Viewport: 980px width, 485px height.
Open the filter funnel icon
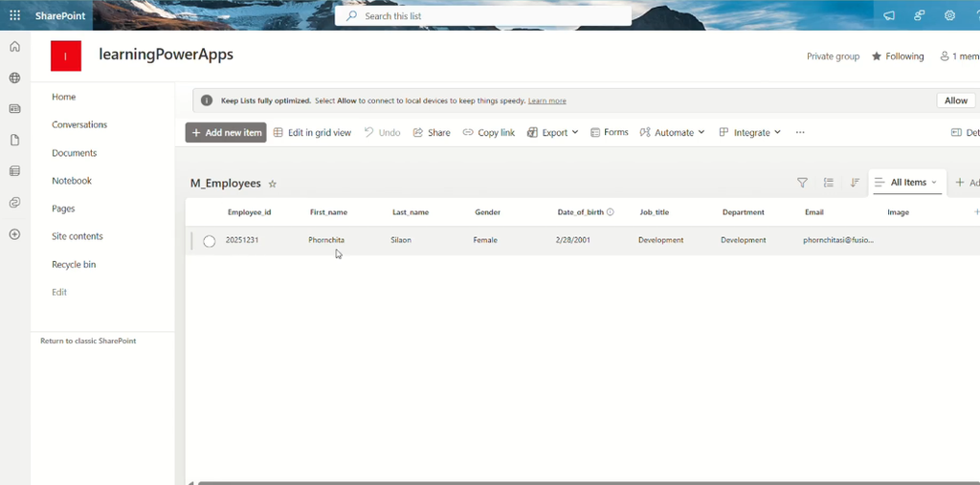click(x=803, y=183)
